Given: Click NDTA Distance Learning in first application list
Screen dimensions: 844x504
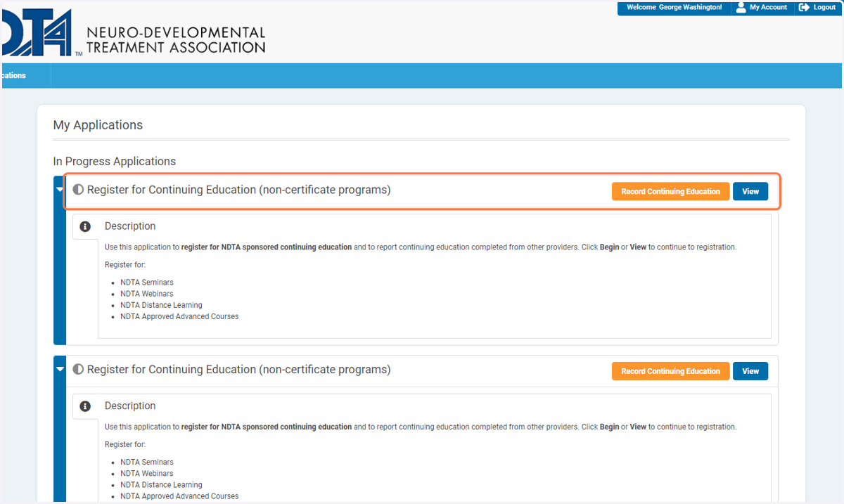Looking at the screenshot, I should [161, 305].
